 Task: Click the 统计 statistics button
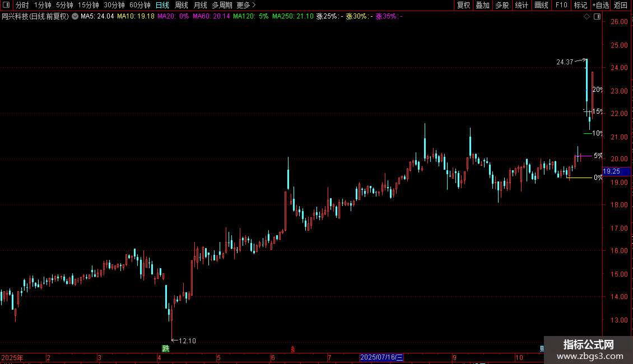pos(522,5)
